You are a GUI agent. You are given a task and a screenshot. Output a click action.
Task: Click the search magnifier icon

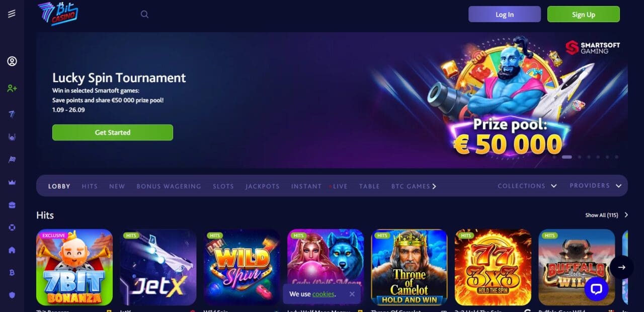click(144, 14)
